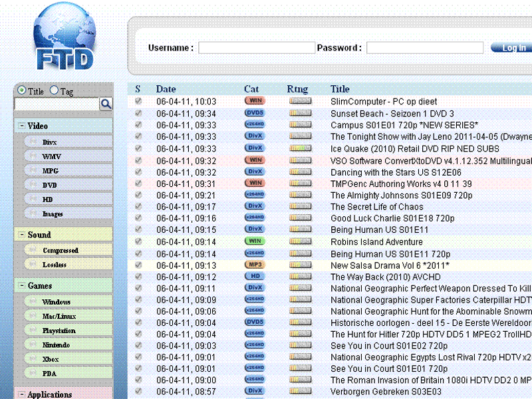Click DivX badge for Perfect Weapon row
Image resolution: width=532 pixels, height=399 pixels.
(255, 288)
